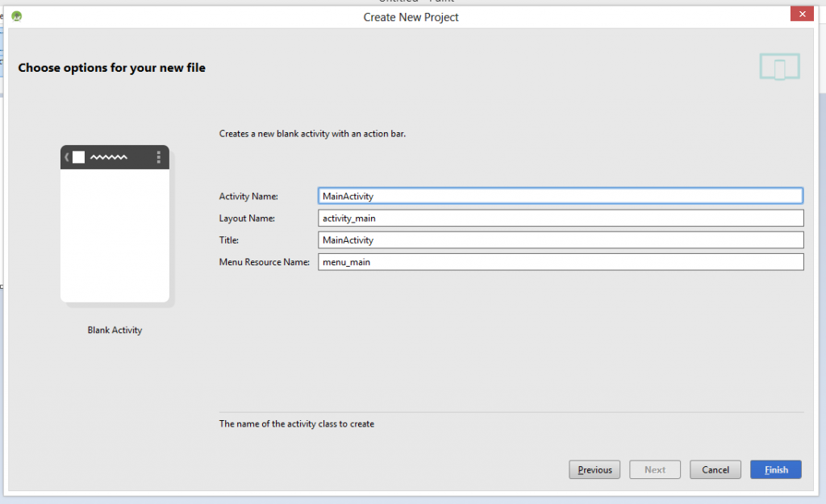
Task: Close the Create New Project dialog
Action: pos(801,15)
